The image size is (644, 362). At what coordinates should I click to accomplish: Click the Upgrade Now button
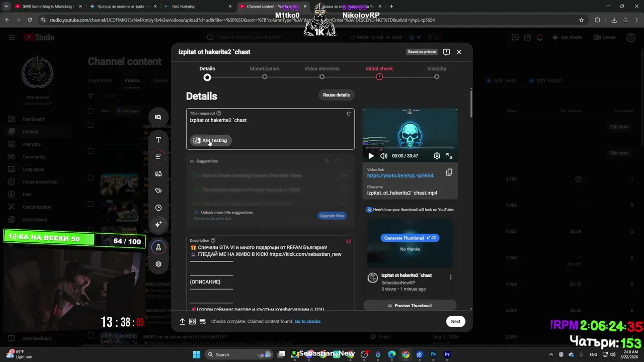click(x=332, y=216)
